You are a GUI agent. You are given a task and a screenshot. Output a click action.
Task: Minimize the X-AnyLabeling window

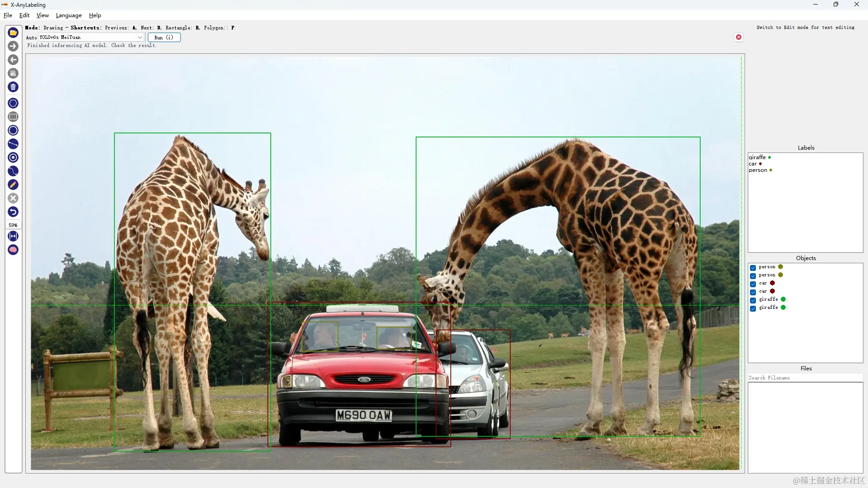point(816,5)
